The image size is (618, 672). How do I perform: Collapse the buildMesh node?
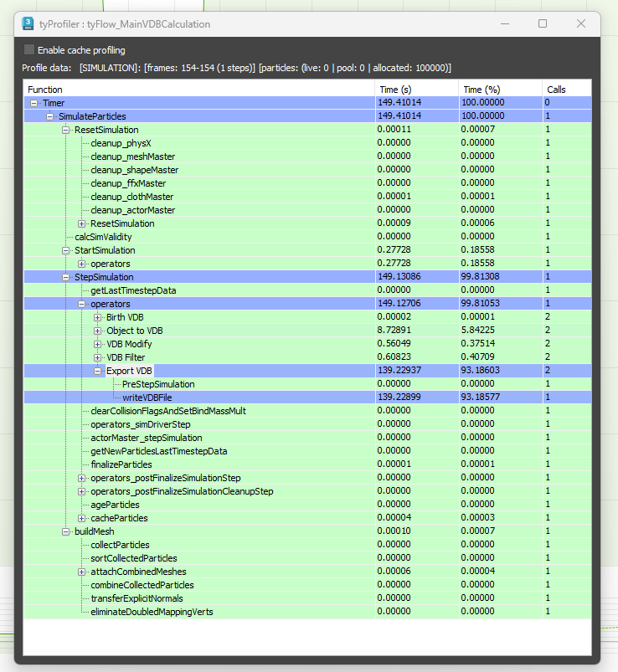(x=66, y=531)
